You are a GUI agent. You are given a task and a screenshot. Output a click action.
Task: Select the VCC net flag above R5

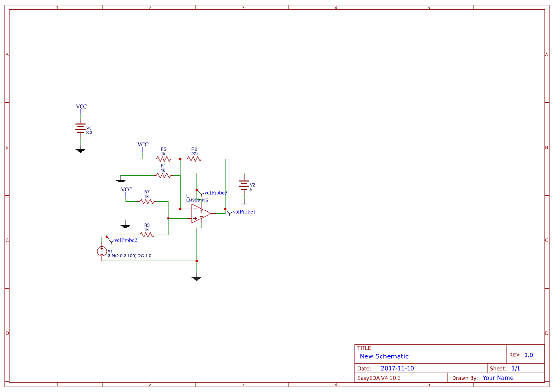pyautogui.click(x=142, y=145)
